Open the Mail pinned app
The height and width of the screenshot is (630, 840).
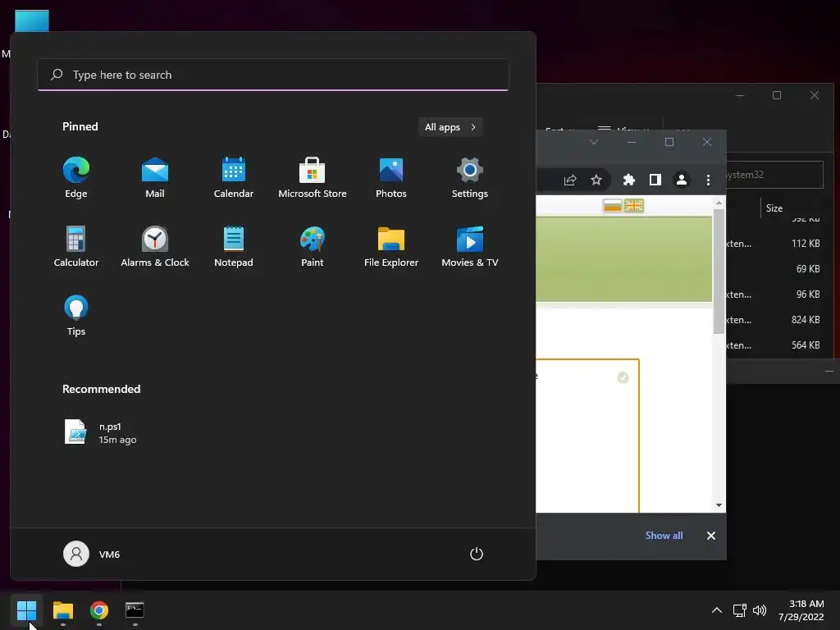[155, 178]
